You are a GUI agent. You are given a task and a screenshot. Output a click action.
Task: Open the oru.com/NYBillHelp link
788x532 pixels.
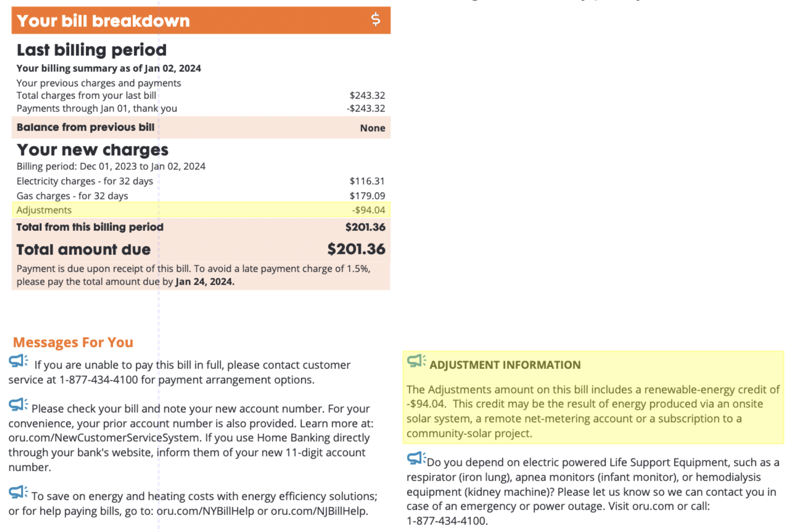pos(205,511)
